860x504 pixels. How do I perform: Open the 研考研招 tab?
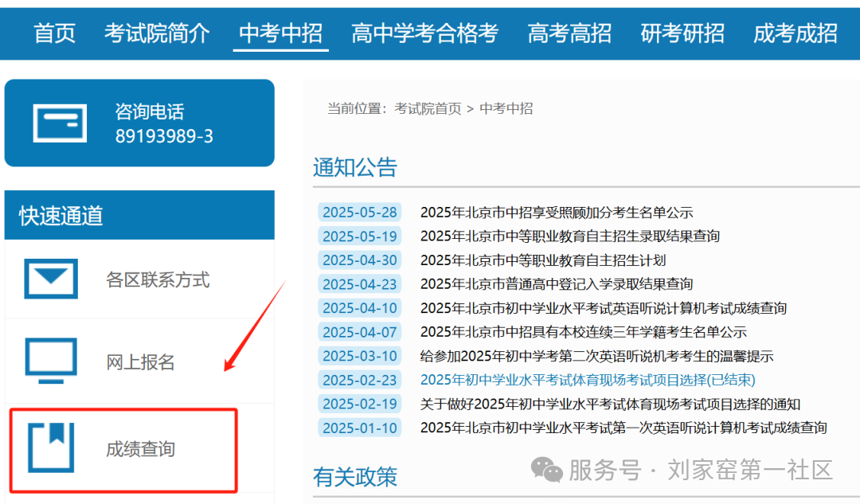[x=682, y=33]
